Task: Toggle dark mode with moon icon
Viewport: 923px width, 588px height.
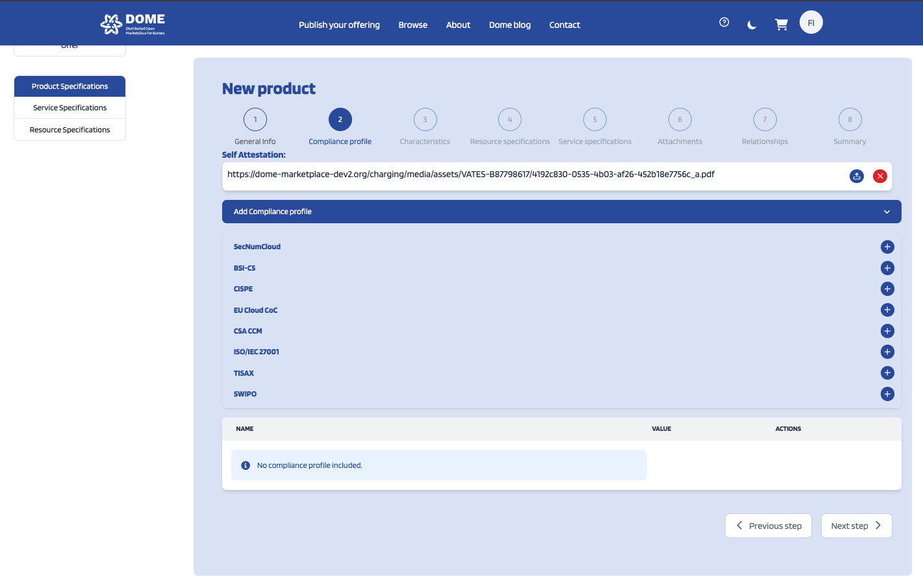Action: [x=752, y=25]
